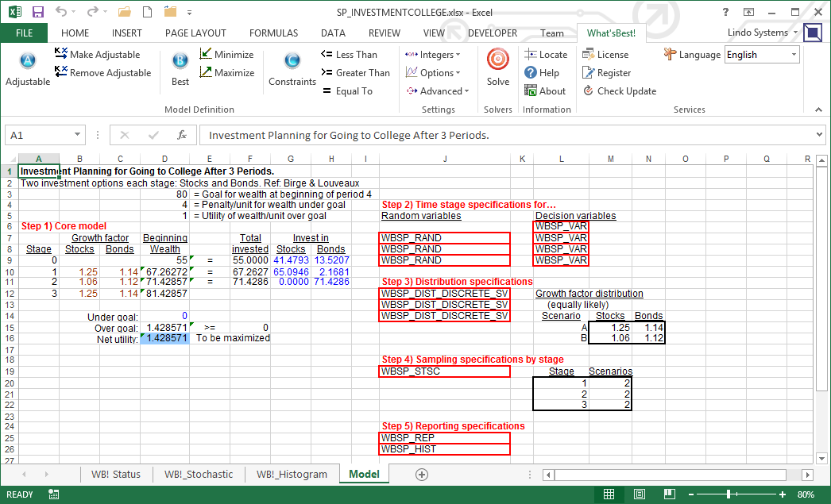
Task: Click the Locate tool
Action: tap(546, 55)
